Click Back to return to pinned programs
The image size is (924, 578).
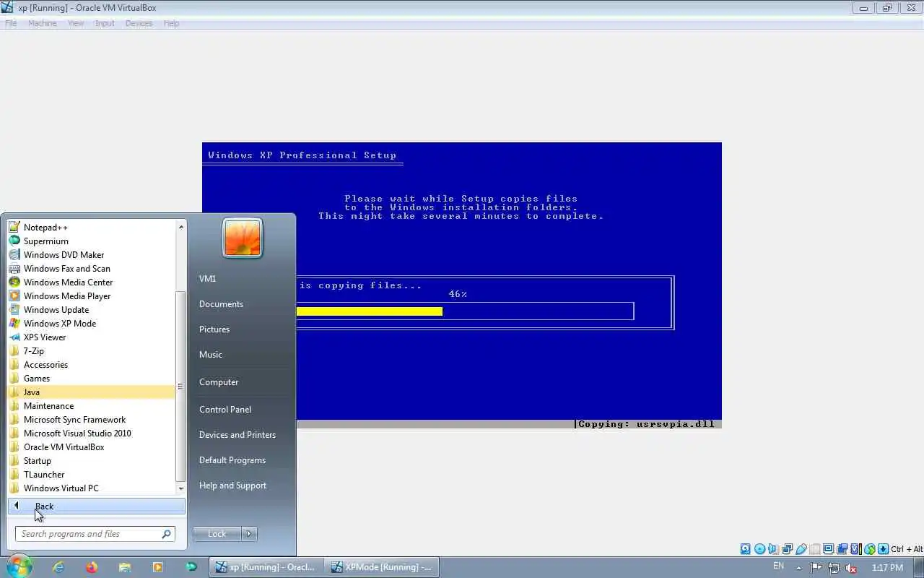[x=97, y=506]
